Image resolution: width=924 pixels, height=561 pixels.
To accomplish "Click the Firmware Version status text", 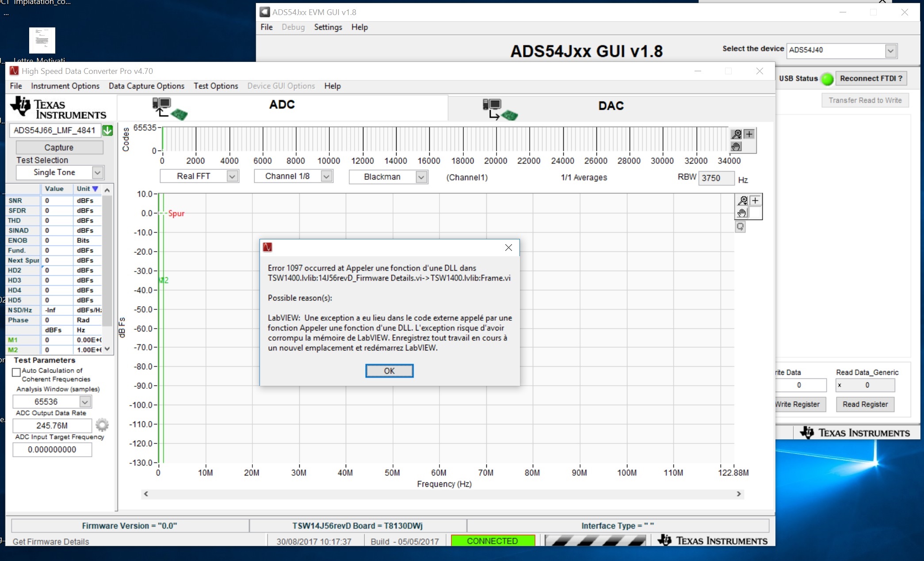I will [130, 526].
